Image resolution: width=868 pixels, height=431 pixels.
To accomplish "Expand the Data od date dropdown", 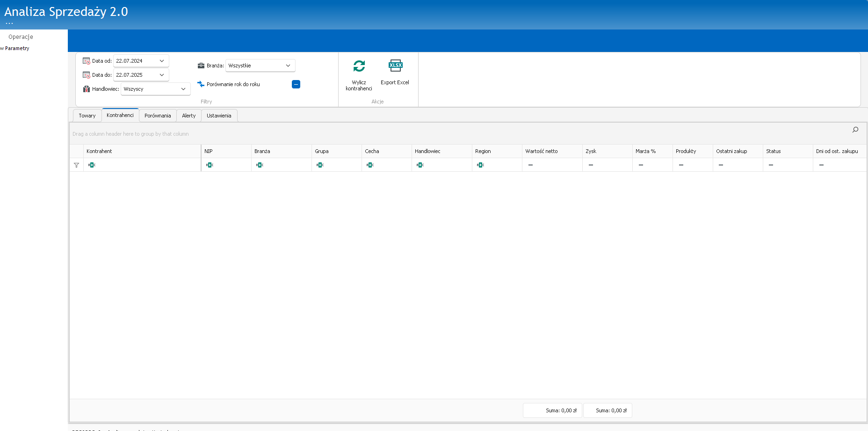I will (x=162, y=61).
